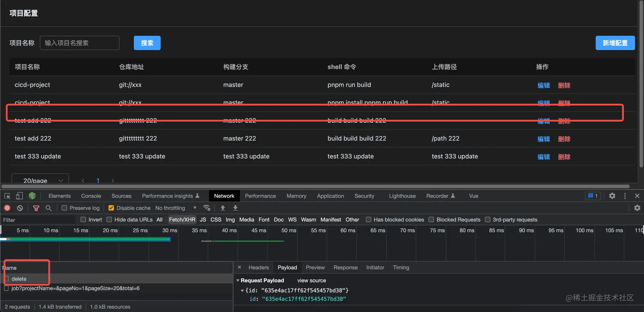Check Hide data URLs checkbox

[109, 220]
